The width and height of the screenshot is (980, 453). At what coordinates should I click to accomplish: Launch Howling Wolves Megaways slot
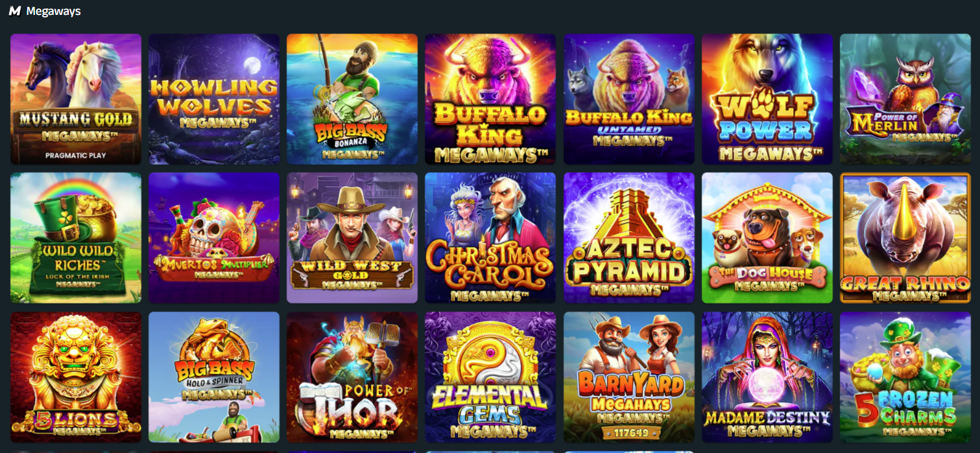click(x=214, y=99)
